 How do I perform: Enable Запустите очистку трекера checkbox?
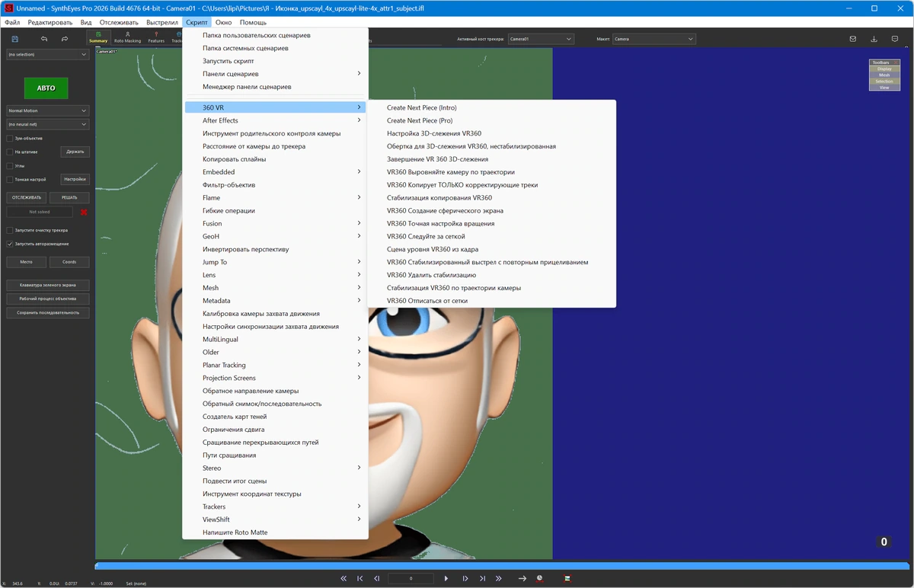9,230
